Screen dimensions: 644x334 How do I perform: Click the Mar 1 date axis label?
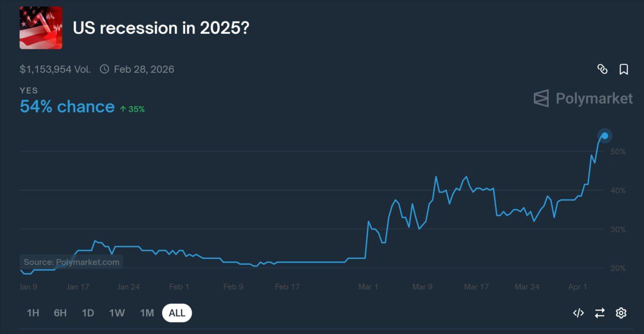click(x=368, y=287)
